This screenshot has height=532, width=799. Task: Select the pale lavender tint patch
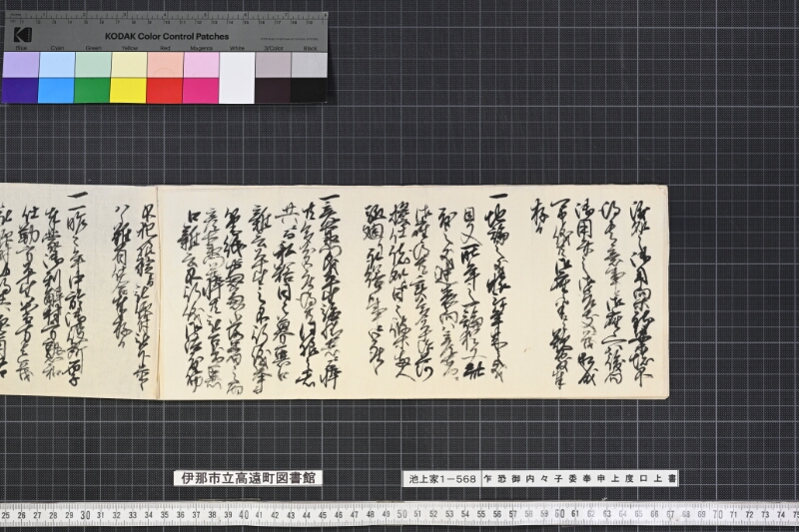point(21,65)
